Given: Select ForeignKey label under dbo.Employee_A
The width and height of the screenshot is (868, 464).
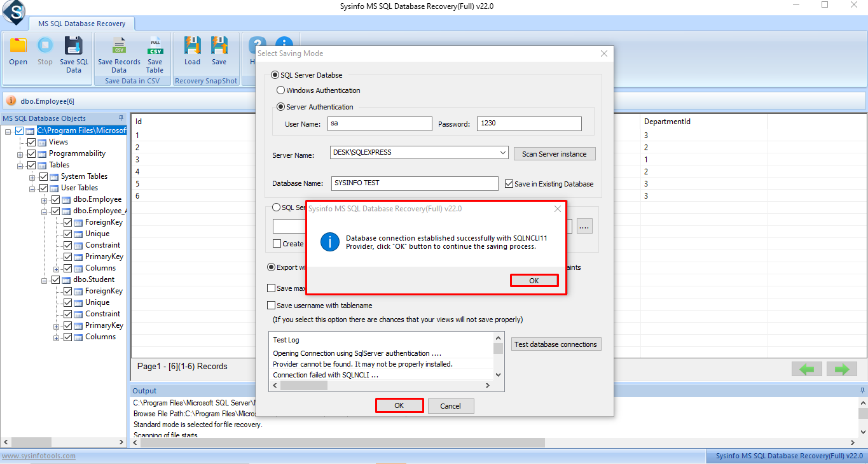Looking at the screenshot, I should (x=104, y=222).
